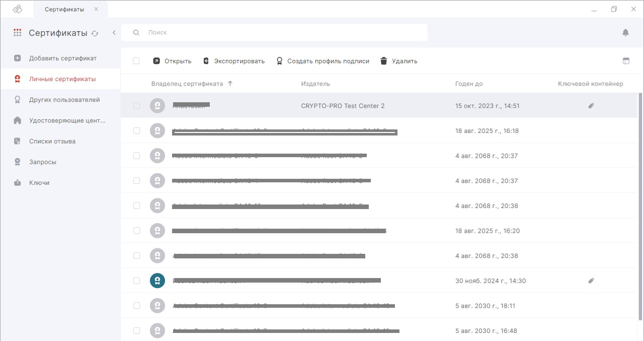Viewport: 644px width, 341px height.
Task: Click date 15 окт. 2023 г., 14:51
Action: [488, 106]
